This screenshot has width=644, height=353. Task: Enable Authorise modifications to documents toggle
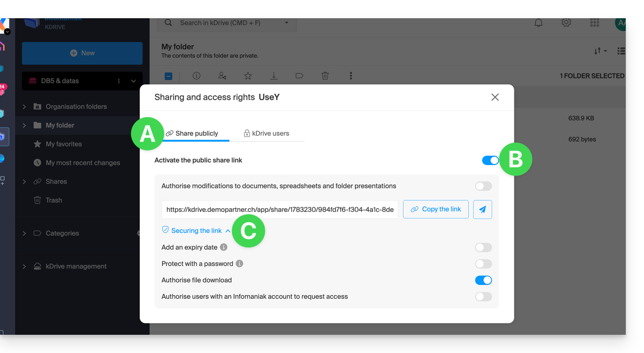click(483, 186)
